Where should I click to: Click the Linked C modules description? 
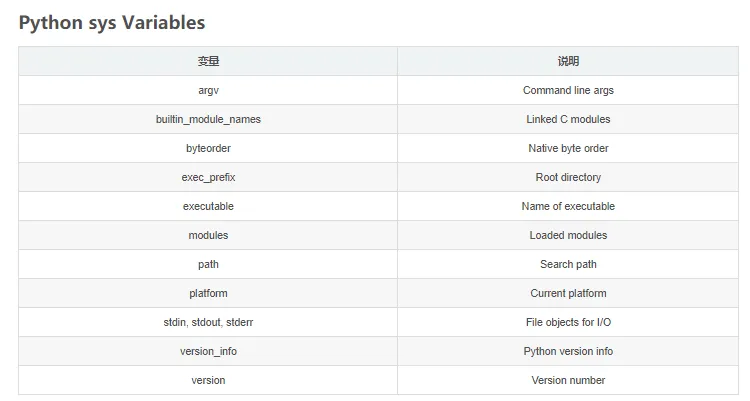pos(568,119)
